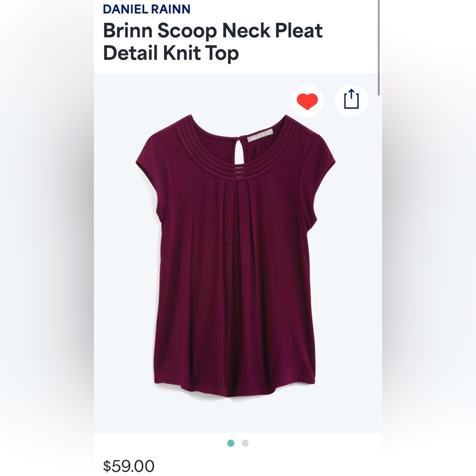The width and height of the screenshot is (476, 476).
Task: Switch to the second image via the gray dot
Action: point(245,443)
